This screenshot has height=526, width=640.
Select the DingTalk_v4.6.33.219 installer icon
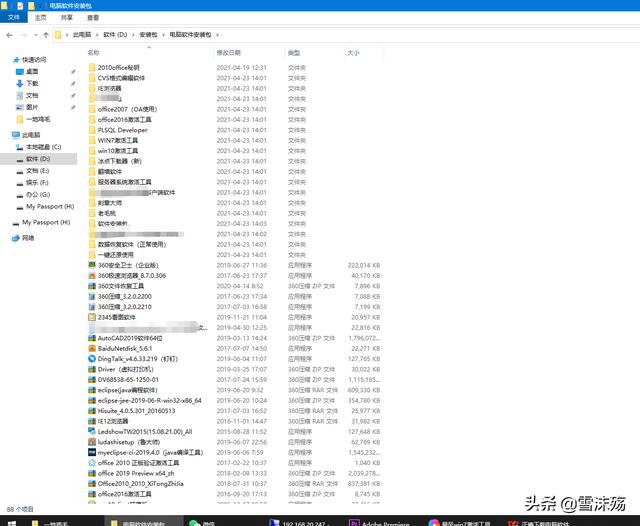(92, 359)
